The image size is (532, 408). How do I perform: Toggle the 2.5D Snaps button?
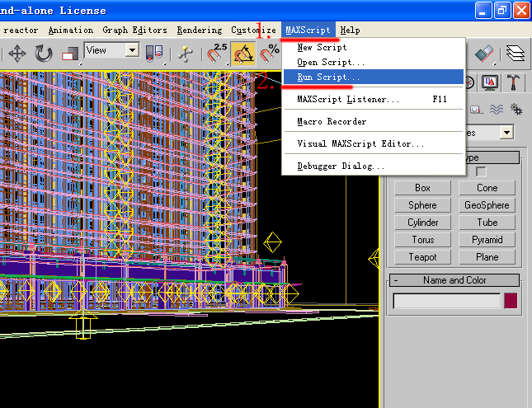217,54
